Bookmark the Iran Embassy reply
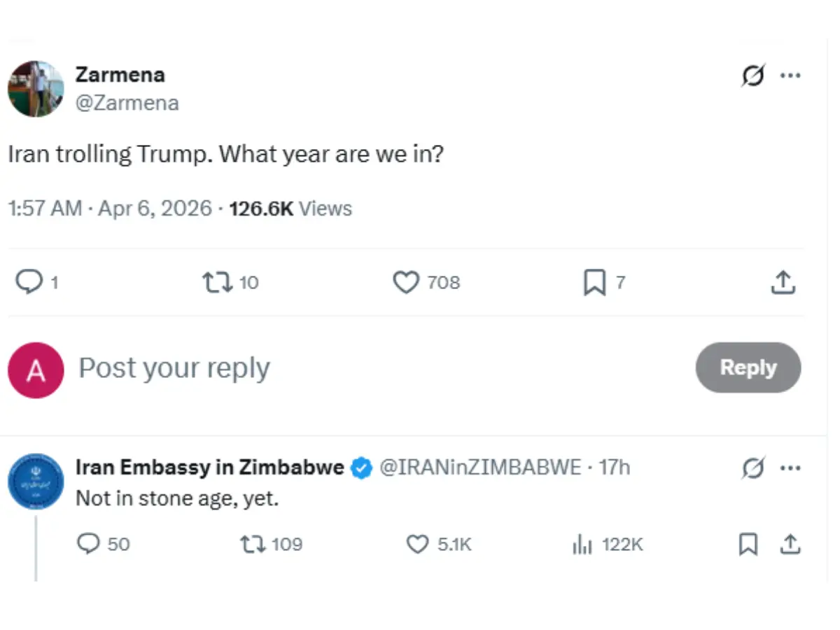The height and width of the screenshot is (630, 840). click(x=748, y=544)
